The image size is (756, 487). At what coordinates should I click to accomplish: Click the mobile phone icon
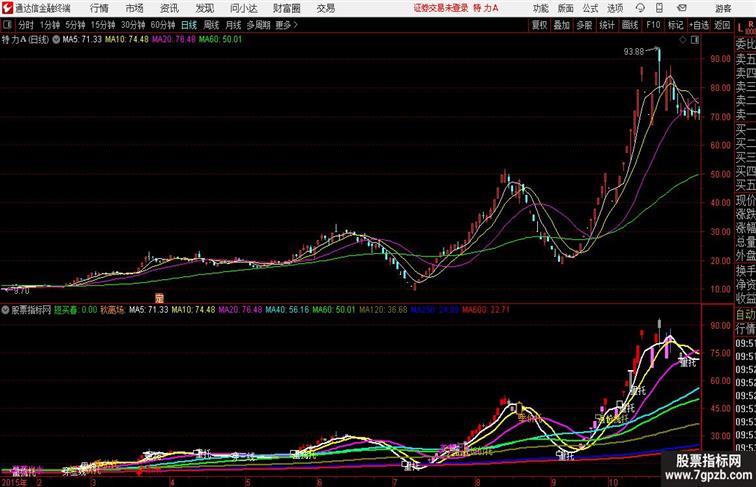659,8
